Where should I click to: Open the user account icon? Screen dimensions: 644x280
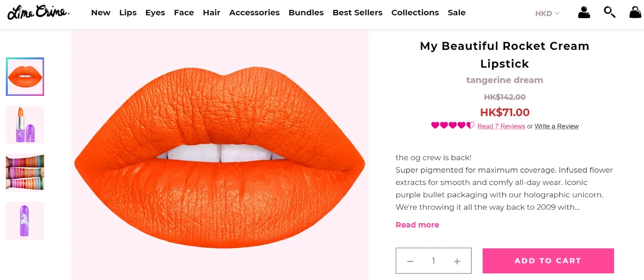[x=584, y=12]
